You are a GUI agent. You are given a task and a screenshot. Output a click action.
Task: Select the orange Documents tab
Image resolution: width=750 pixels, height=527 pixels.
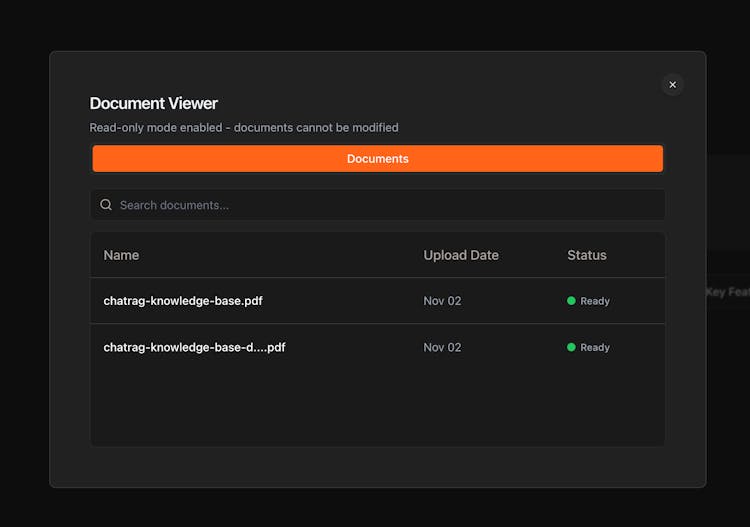point(377,158)
